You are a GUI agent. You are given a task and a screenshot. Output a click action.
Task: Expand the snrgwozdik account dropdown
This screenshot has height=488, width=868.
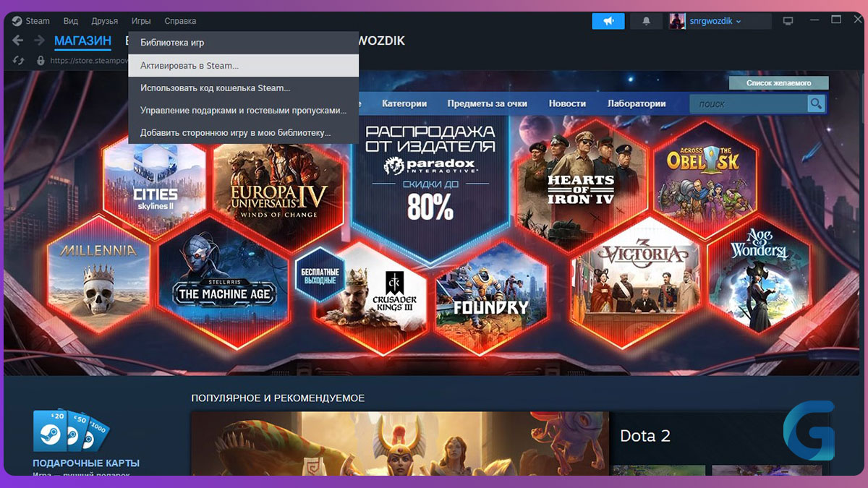point(715,21)
